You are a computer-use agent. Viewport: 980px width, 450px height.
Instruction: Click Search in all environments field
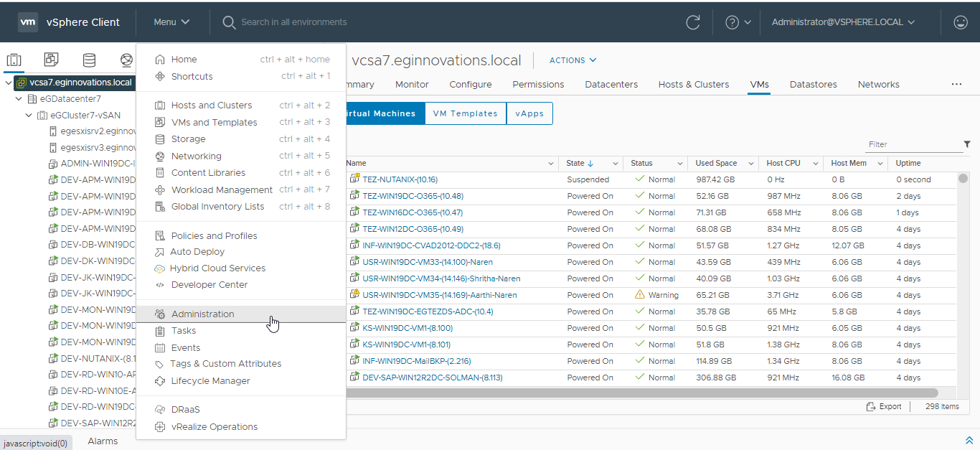294,22
